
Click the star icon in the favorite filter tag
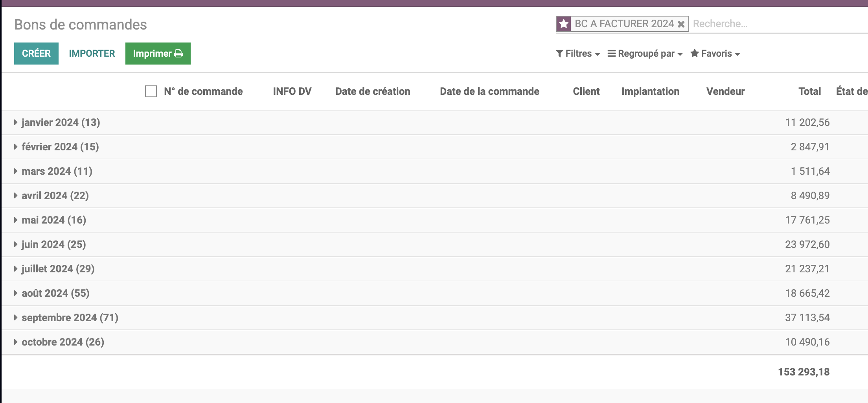(x=564, y=24)
